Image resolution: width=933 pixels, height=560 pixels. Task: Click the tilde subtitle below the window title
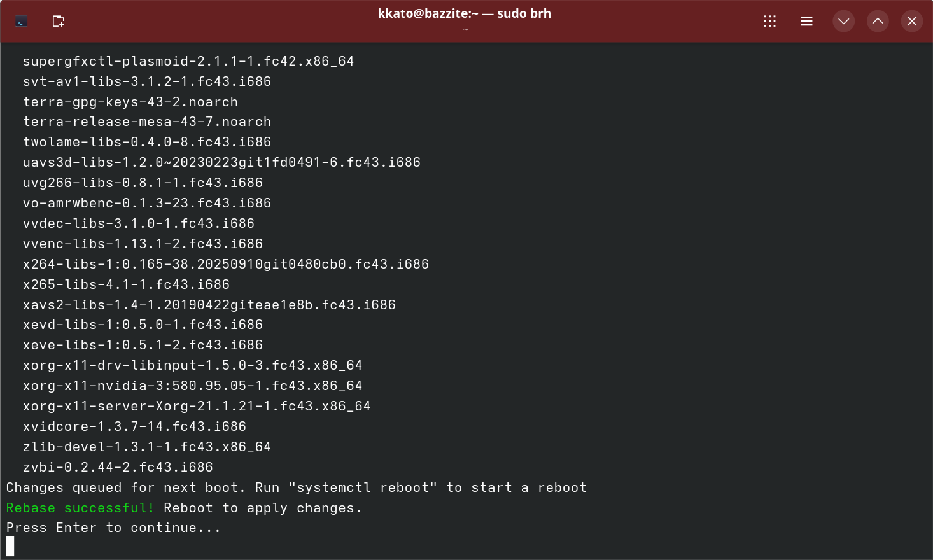tap(465, 29)
